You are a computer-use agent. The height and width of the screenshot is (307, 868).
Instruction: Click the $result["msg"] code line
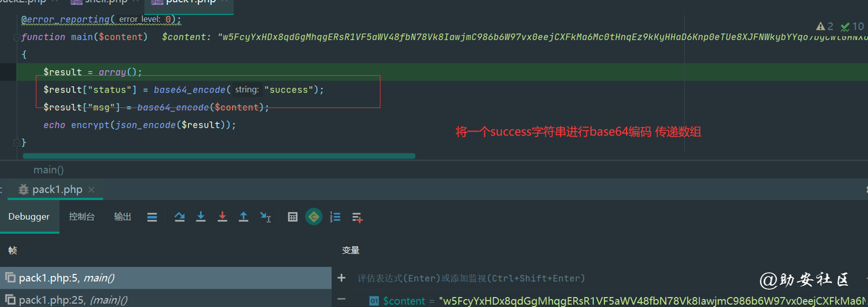[156, 107]
